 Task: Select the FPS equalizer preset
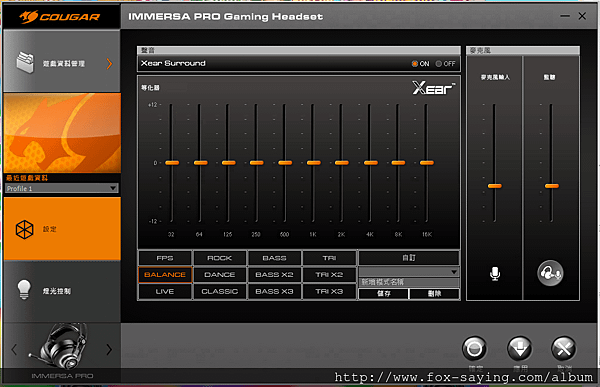coord(165,258)
